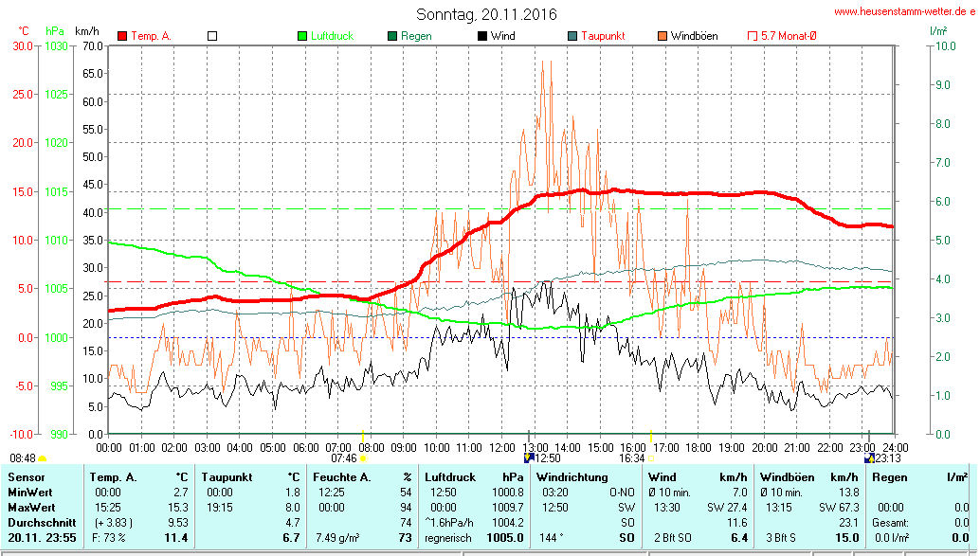Screen dimensions: 980x556
Task: Click the moon icon at 23:13
Action: [868, 457]
